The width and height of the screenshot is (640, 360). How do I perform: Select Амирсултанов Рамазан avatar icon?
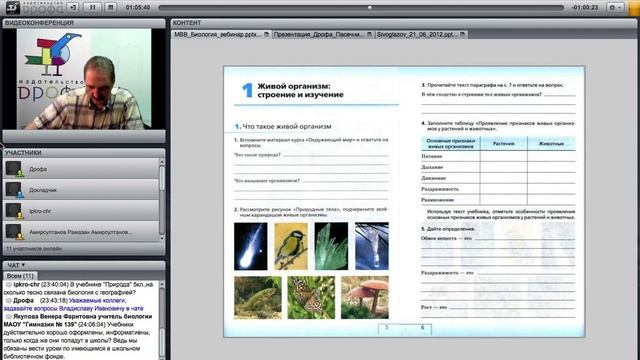(14, 232)
